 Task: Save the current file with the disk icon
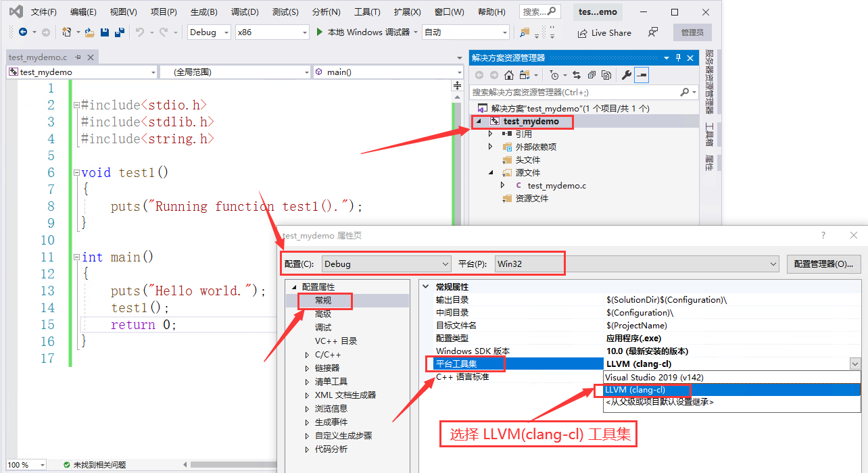pos(105,32)
